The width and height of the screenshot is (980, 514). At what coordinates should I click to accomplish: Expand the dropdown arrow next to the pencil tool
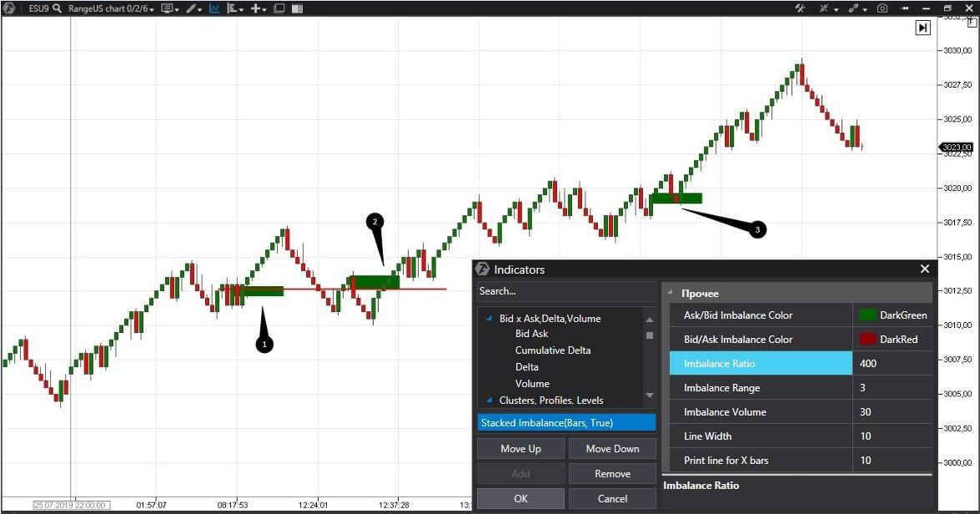[200, 8]
